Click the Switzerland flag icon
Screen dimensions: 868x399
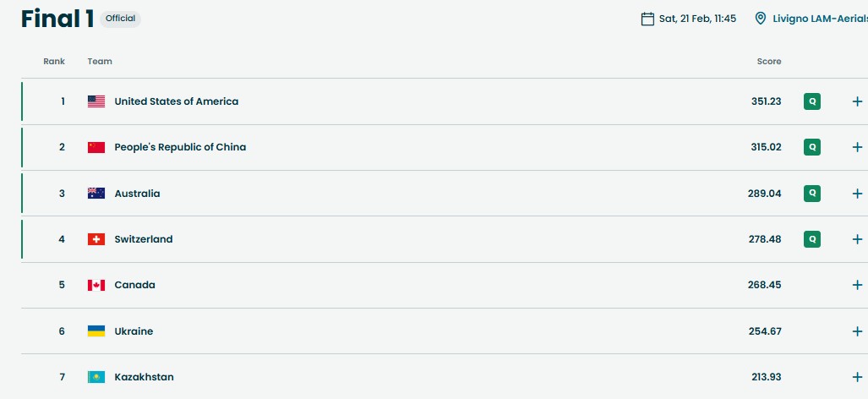click(x=96, y=239)
